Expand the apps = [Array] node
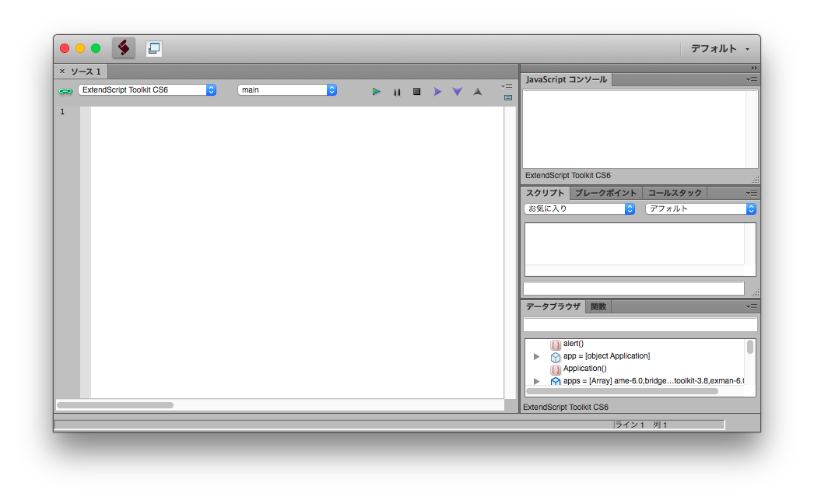 [537, 382]
